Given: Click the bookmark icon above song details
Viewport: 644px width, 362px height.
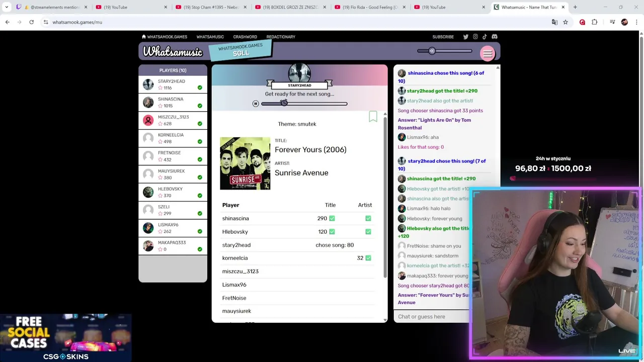Looking at the screenshot, I should click(373, 117).
